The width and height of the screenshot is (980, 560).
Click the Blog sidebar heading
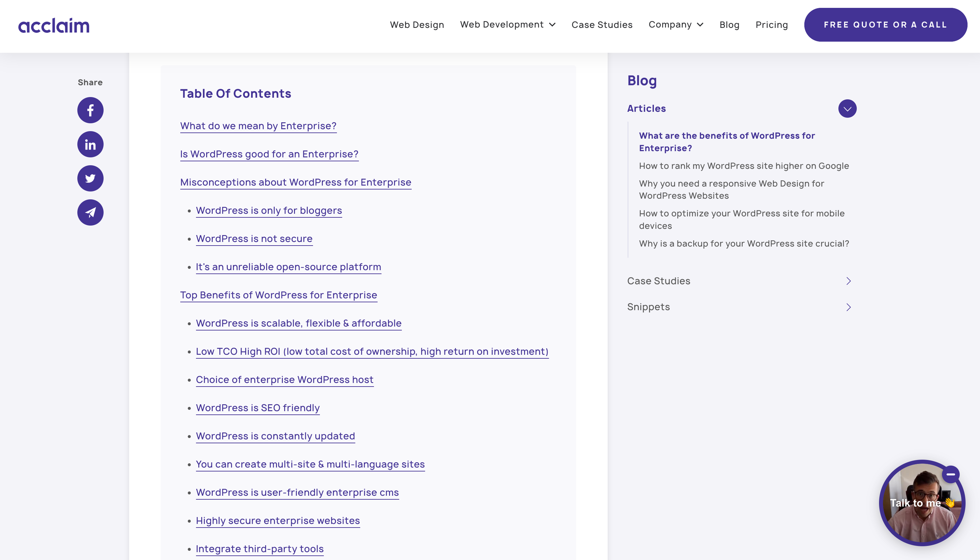[642, 81]
